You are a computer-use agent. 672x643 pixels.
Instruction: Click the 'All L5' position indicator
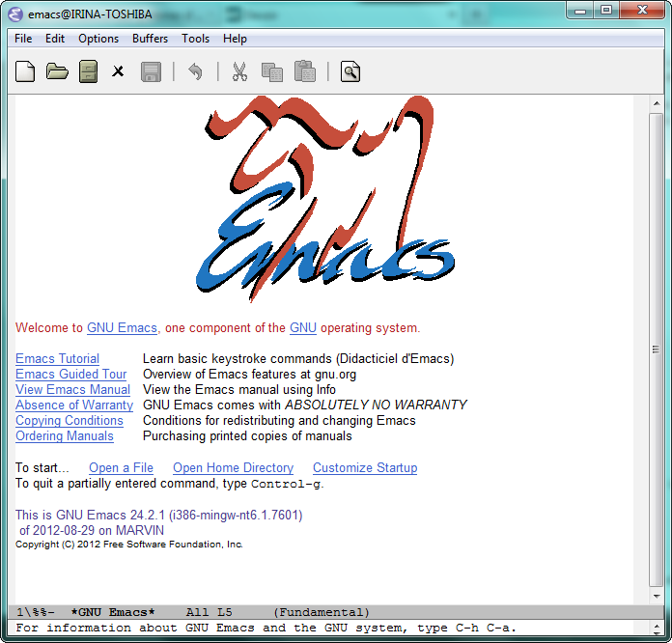pyautogui.click(x=209, y=612)
